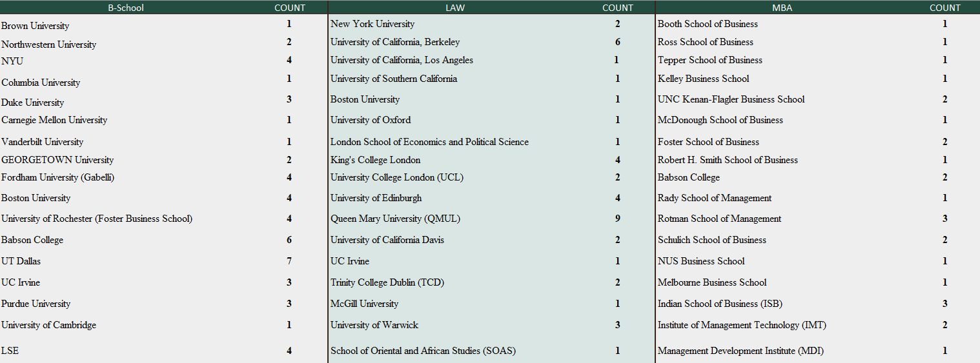The image size is (980, 363).
Task: Click Management Development Institute (MDI) cell
Action: pyautogui.click(x=740, y=351)
